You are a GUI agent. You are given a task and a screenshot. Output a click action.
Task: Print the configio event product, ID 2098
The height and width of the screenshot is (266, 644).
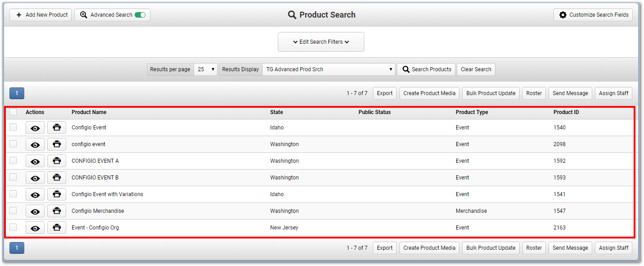click(57, 145)
